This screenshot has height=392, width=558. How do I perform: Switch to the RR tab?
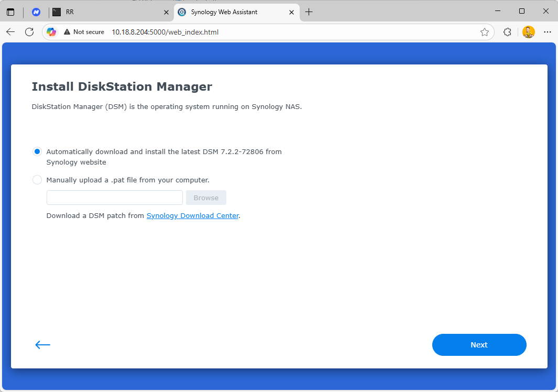tap(111, 12)
